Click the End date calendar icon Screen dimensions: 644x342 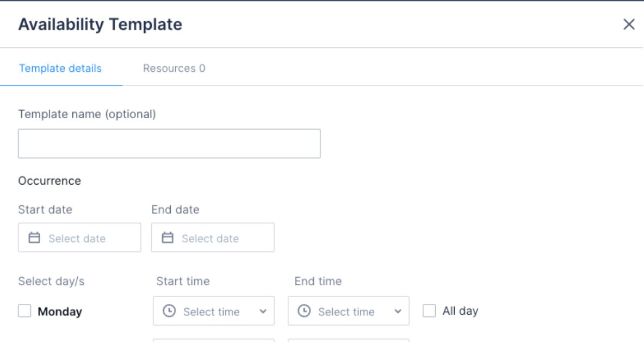pos(168,238)
